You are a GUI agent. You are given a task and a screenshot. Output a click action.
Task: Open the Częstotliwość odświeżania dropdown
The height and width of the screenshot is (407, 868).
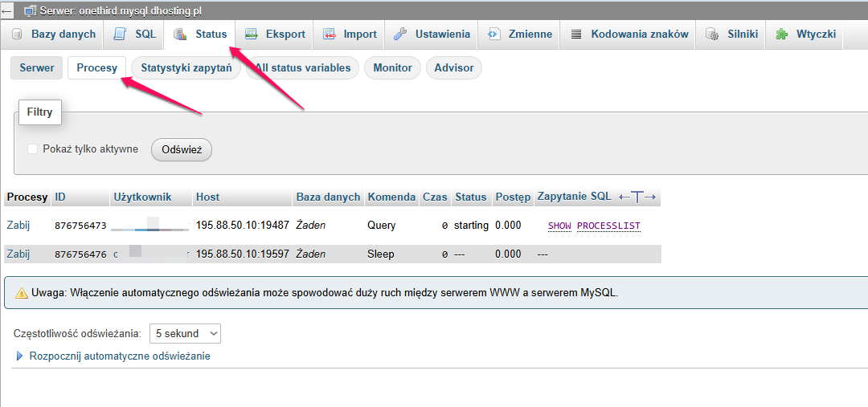tap(185, 333)
